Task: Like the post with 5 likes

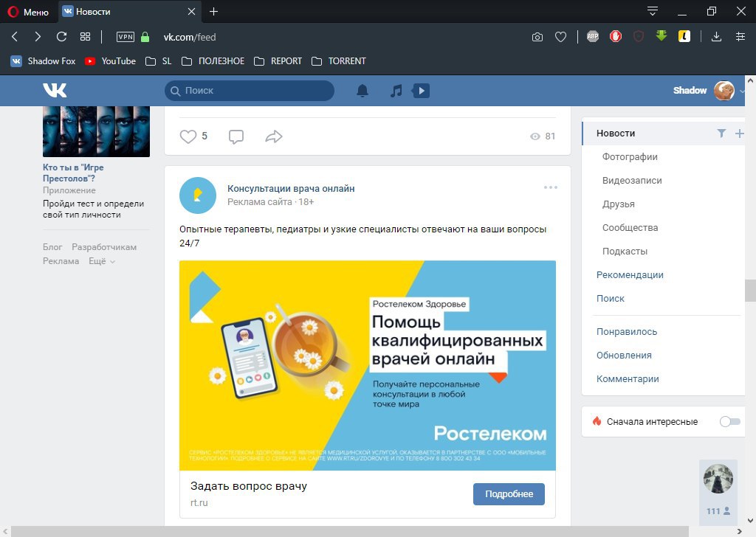Action: tap(193, 136)
